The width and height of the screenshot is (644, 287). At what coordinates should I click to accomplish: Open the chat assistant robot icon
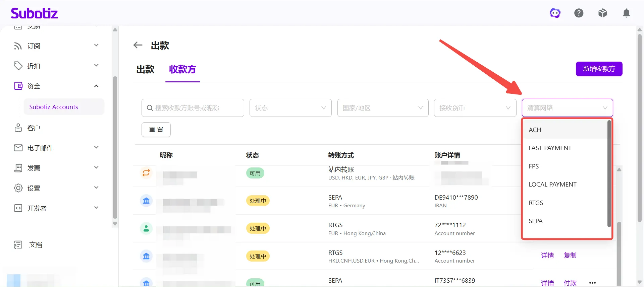coord(555,13)
